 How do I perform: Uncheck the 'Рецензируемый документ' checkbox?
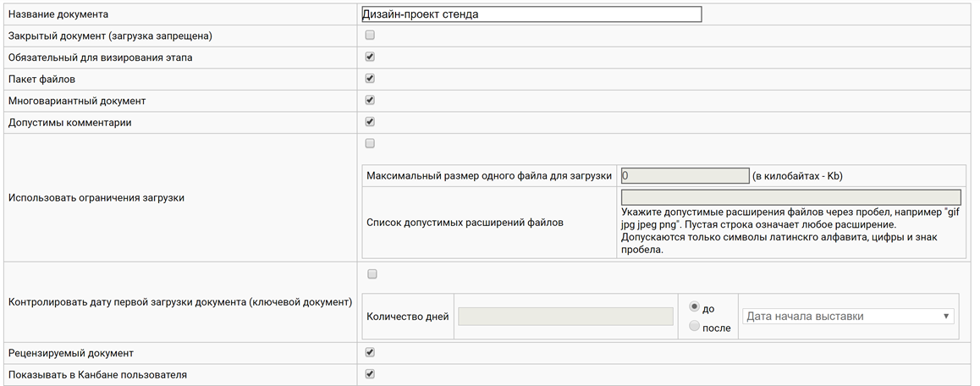pyautogui.click(x=370, y=352)
